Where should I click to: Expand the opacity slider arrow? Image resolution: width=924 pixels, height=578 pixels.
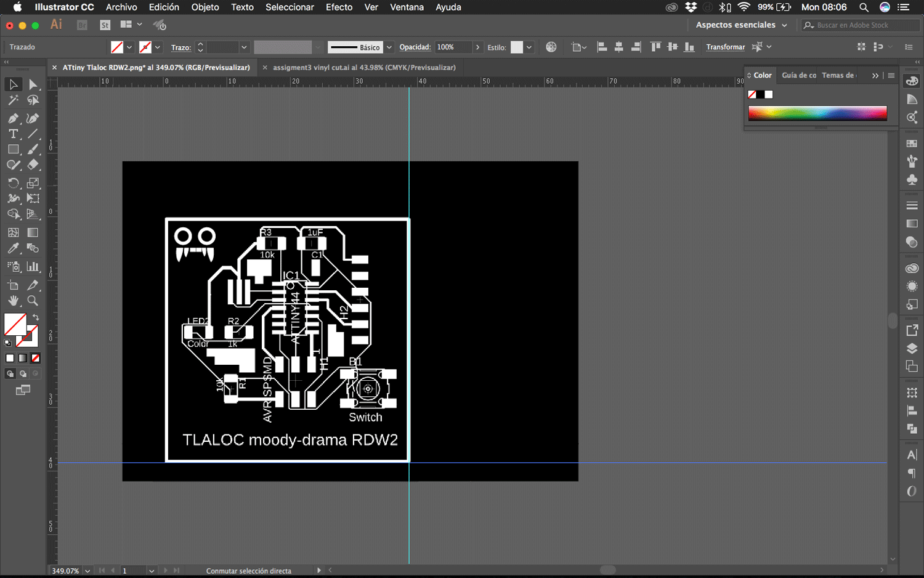[x=477, y=47]
